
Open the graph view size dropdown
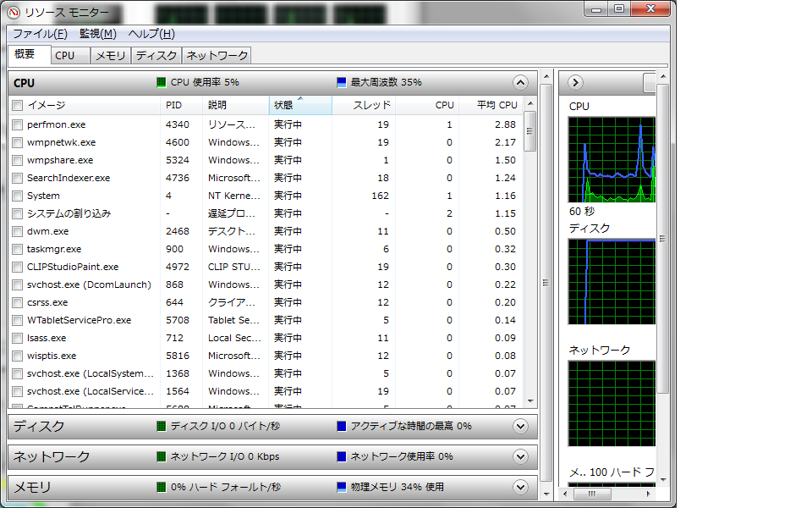coord(650,82)
